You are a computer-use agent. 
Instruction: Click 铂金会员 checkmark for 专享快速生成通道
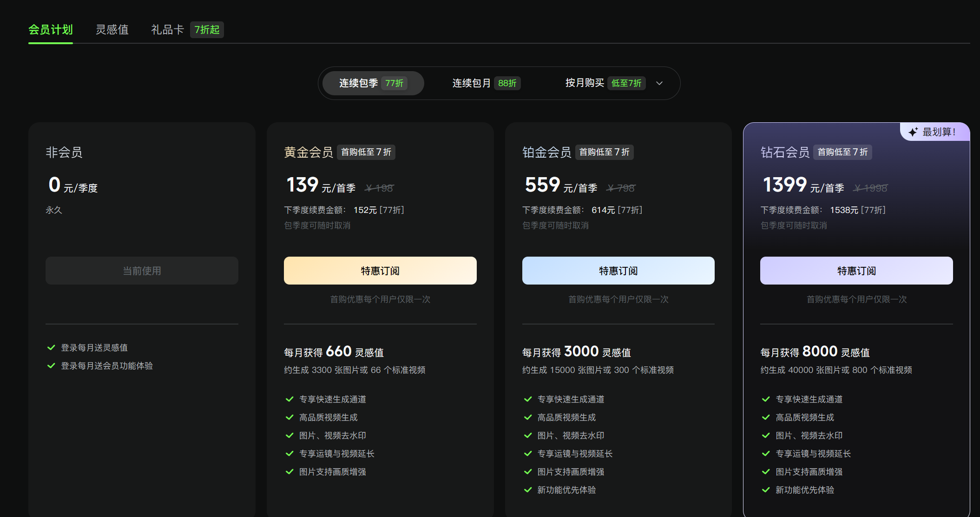click(528, 399)
